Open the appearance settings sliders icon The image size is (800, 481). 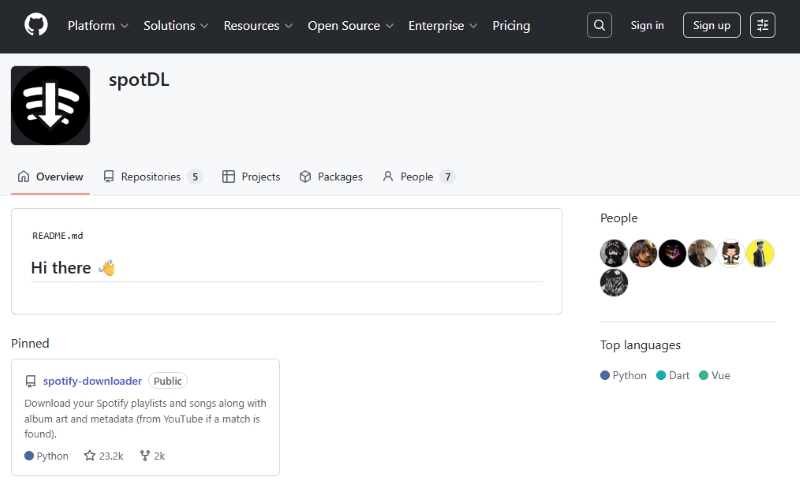point(762,25)
